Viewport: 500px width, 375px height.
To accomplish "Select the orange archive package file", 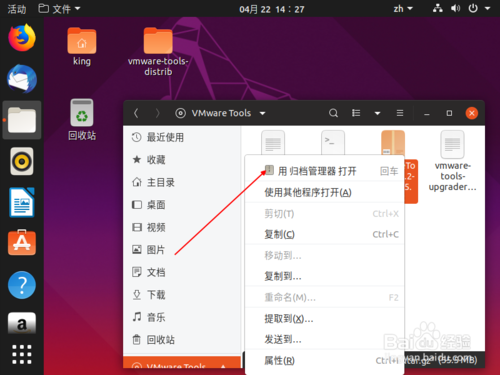I will pyautogui.click(x=393, y=143).
